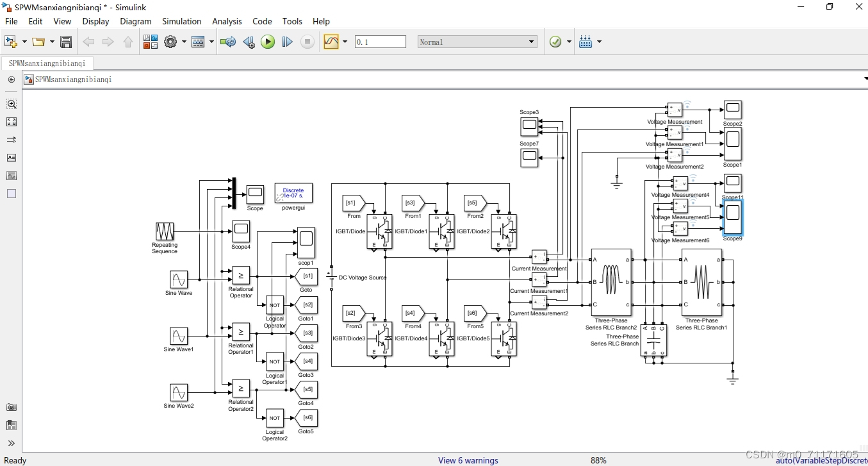Select the Area rectangle tool in palette
Screen dimensions: 868x466
tap(12, 194)
